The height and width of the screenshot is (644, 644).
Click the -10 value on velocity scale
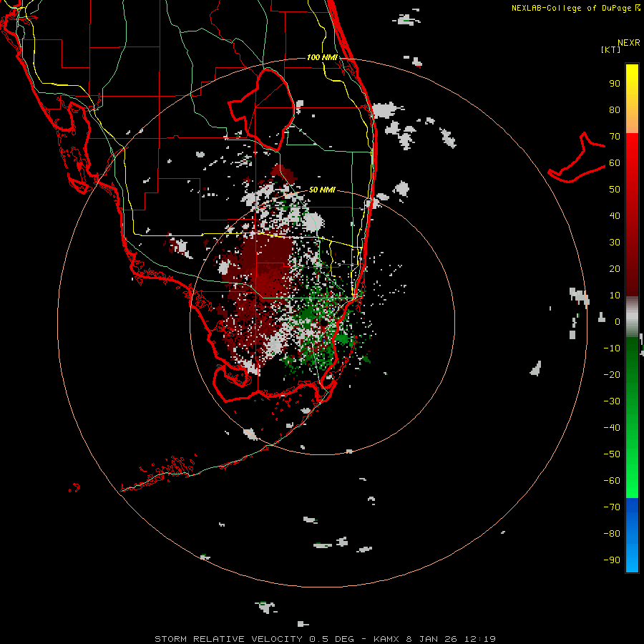click(x=612, y=348)
